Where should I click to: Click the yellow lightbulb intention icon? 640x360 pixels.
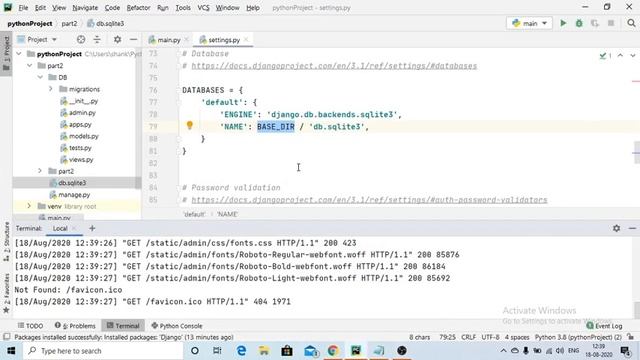[x=189, y=125]
